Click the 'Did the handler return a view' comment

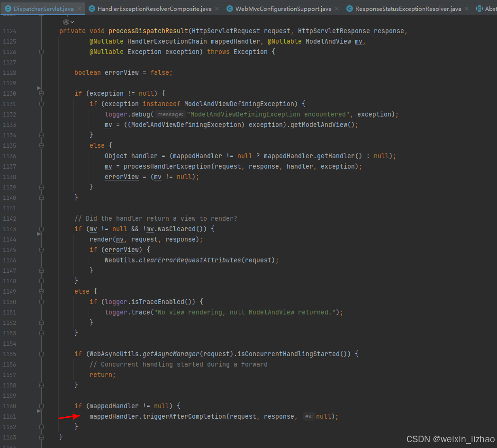coord(155,218)
